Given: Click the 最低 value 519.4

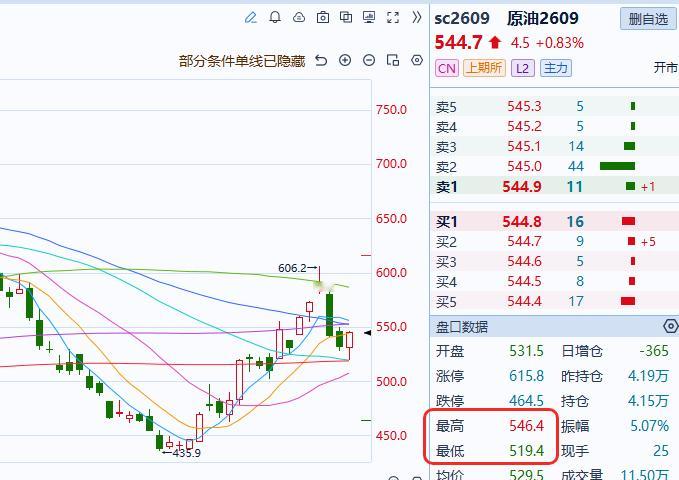Looking at the screenshot, I should click(526, 451).
